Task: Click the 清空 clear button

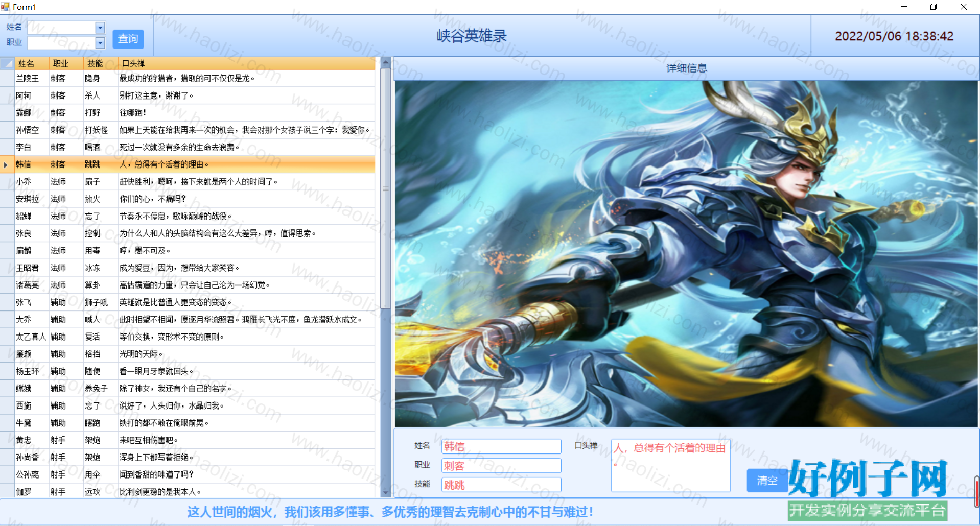Action: [x=767, y=481]
